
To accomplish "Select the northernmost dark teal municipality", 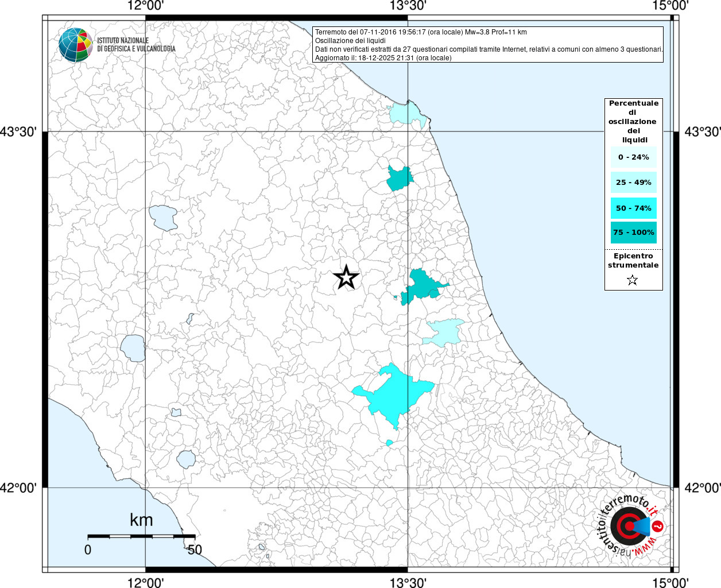I will (399, 179).
